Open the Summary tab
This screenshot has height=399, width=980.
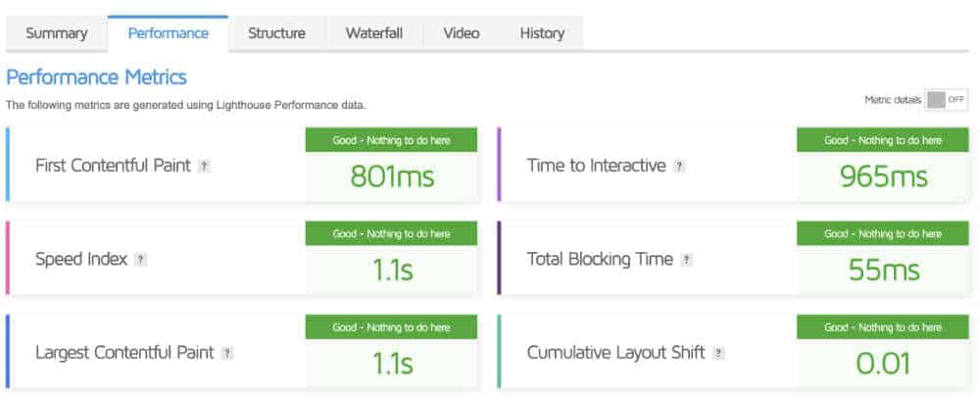56,33
